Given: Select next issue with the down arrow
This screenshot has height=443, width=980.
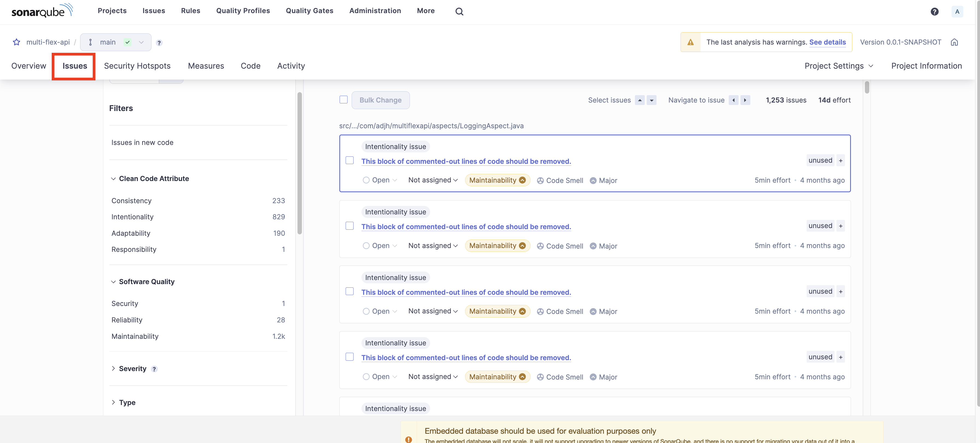Looking at the screenshot, I should pyautogui.click(x=651, y=100).
